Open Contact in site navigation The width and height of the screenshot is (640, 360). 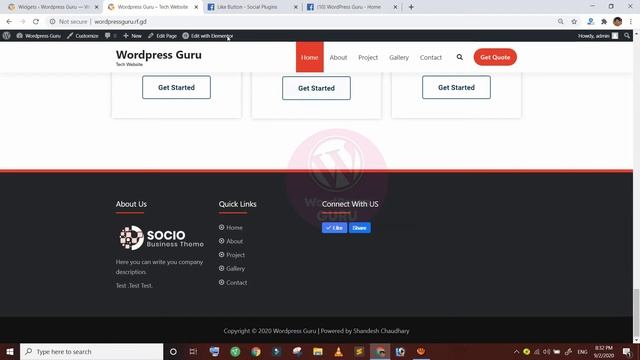pos(431,58)
